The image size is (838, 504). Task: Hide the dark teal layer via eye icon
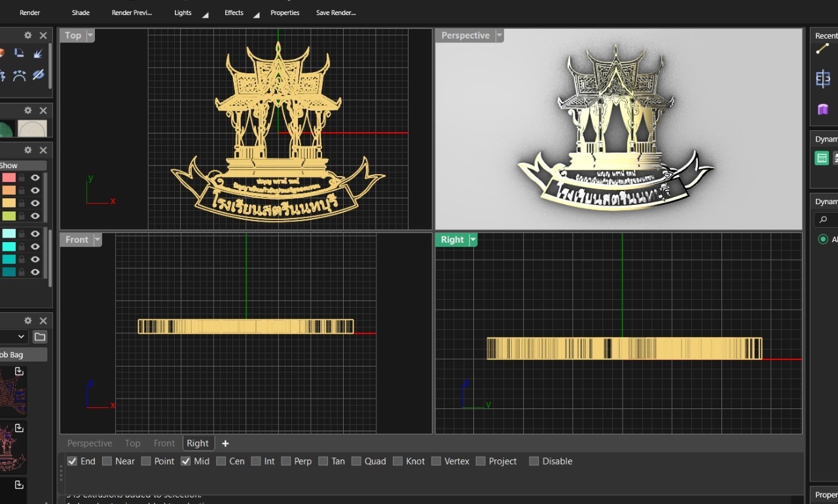(35, 272)
